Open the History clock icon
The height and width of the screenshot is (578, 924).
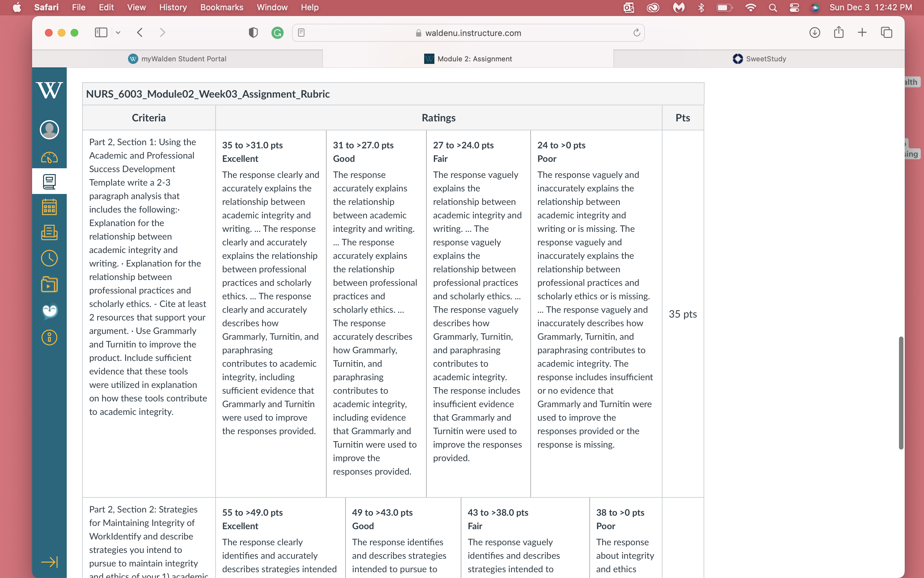point(49,258)
